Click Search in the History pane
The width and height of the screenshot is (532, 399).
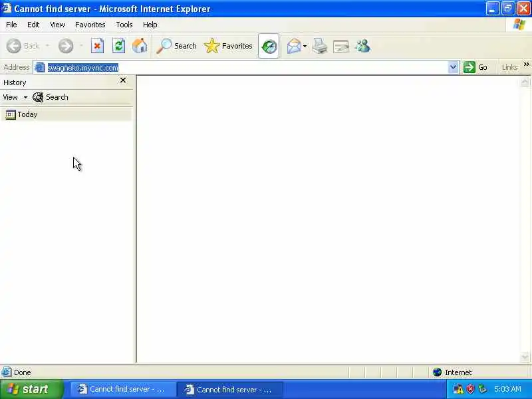coord(51,97)
